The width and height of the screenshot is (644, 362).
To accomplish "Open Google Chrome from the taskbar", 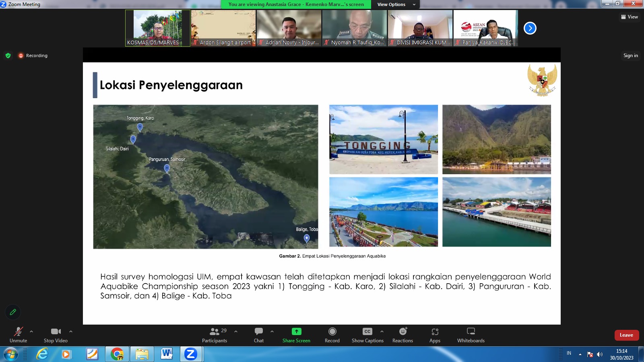I will [x=117, y=354].
